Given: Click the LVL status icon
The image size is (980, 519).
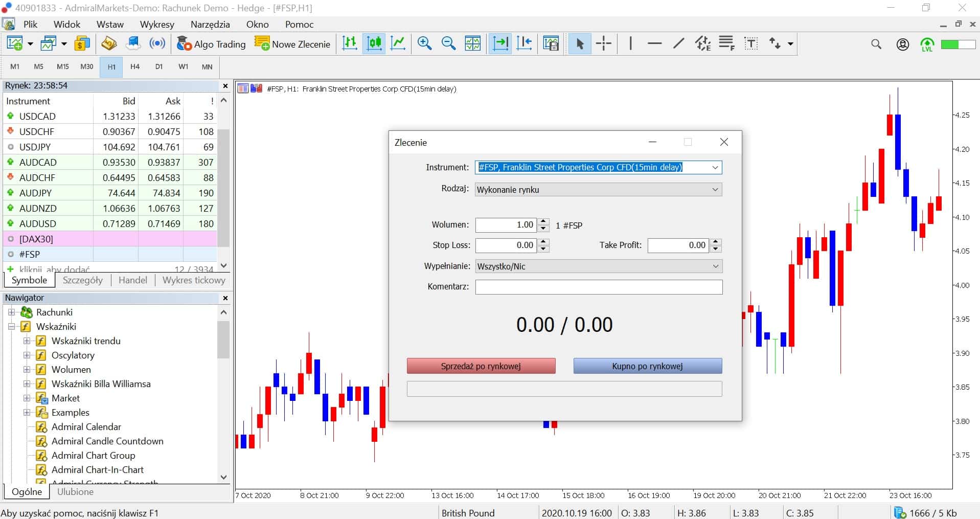Looking at the screenshot, I should click(x=927, y=44).
